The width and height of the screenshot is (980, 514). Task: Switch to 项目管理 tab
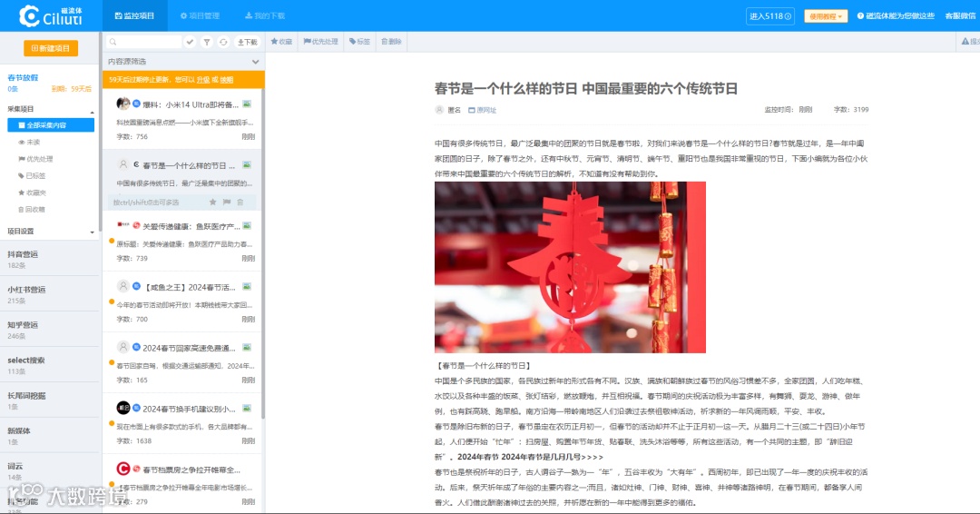pyautogui.click(x=200, y=15)
